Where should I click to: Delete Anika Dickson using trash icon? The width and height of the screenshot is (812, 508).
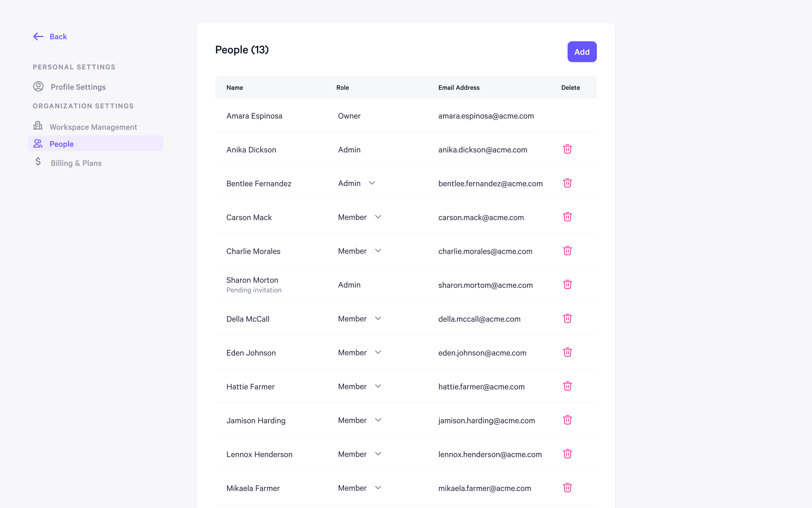click(567, 149)
